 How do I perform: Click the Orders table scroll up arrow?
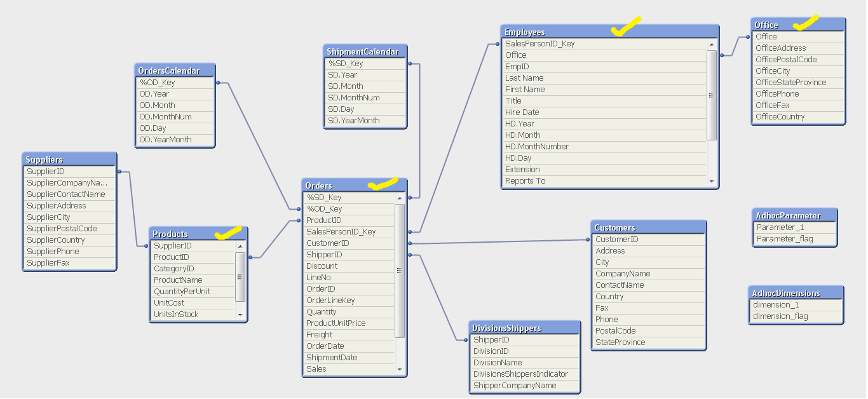point(400,198)
